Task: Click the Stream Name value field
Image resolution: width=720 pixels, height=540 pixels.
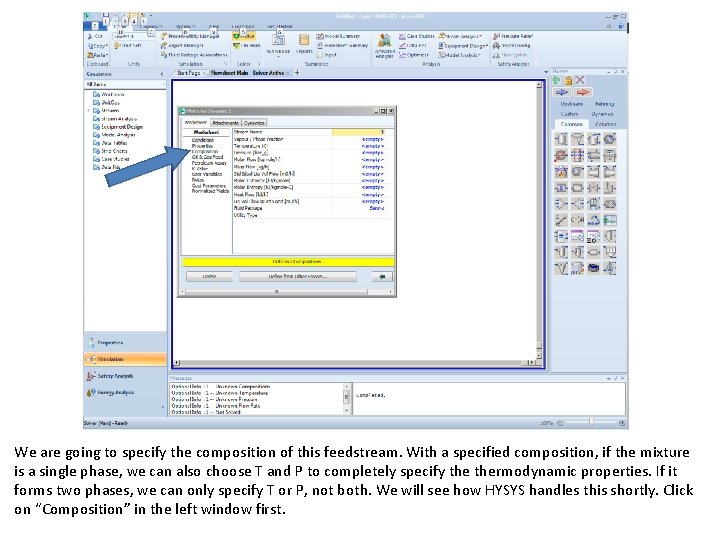Action: 358,132
